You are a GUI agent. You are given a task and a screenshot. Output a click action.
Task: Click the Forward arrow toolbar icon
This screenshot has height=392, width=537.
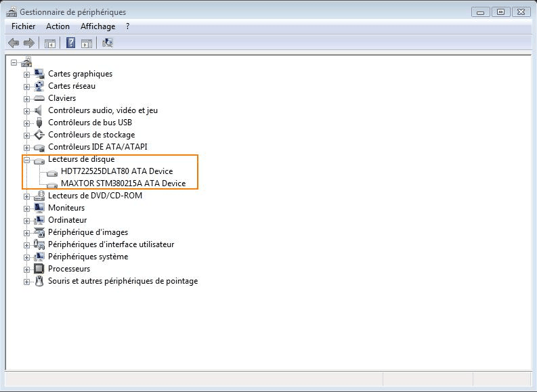pos(29,43)
